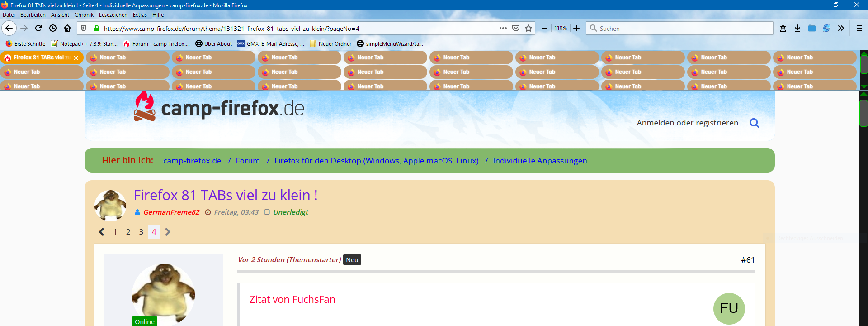
Task: Open Firefox für den Desktop breadcrumb
Action: click(x=377, y=161)
